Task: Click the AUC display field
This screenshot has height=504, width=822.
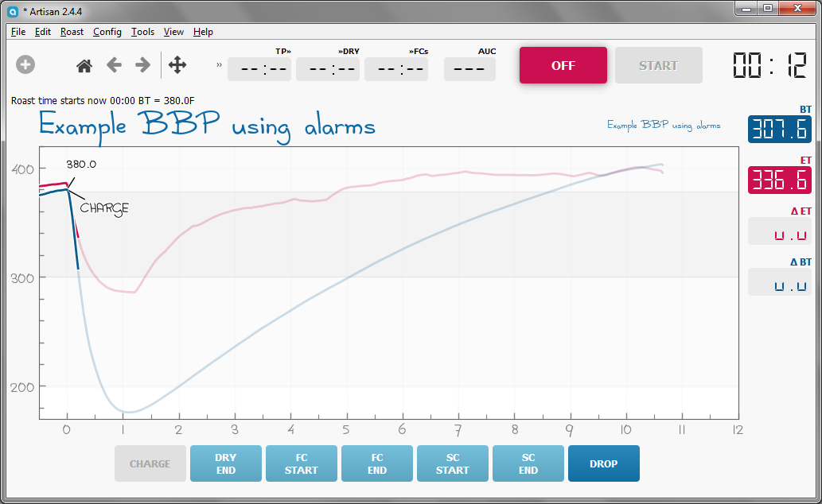Action: [x=469, y=69]
